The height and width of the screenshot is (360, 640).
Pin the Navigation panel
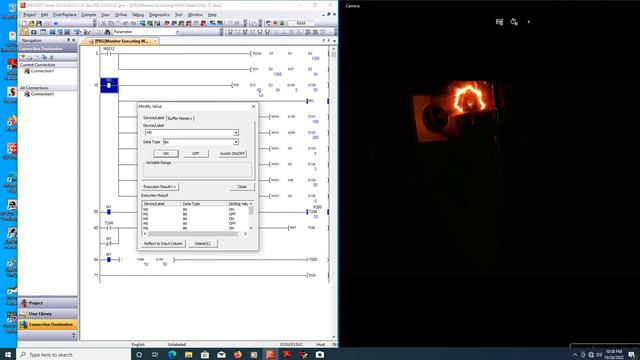pyautogui.click(x=68, y=40)
